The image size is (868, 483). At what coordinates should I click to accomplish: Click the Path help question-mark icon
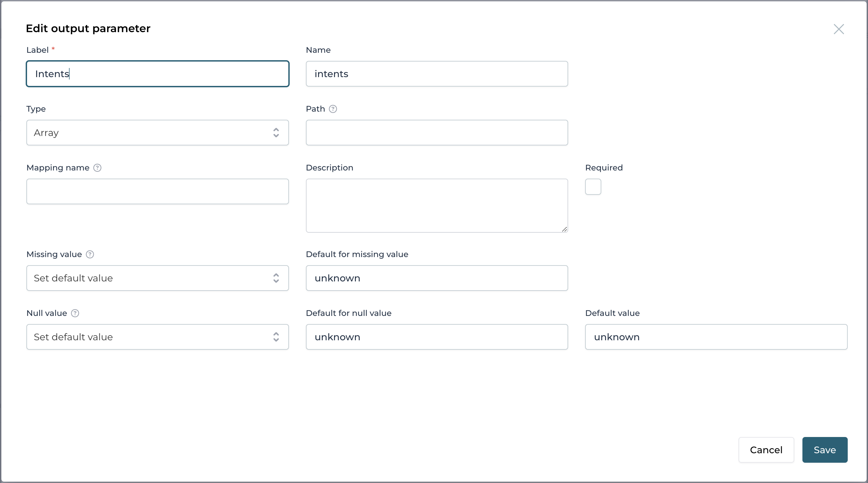(x=333, y=109)
